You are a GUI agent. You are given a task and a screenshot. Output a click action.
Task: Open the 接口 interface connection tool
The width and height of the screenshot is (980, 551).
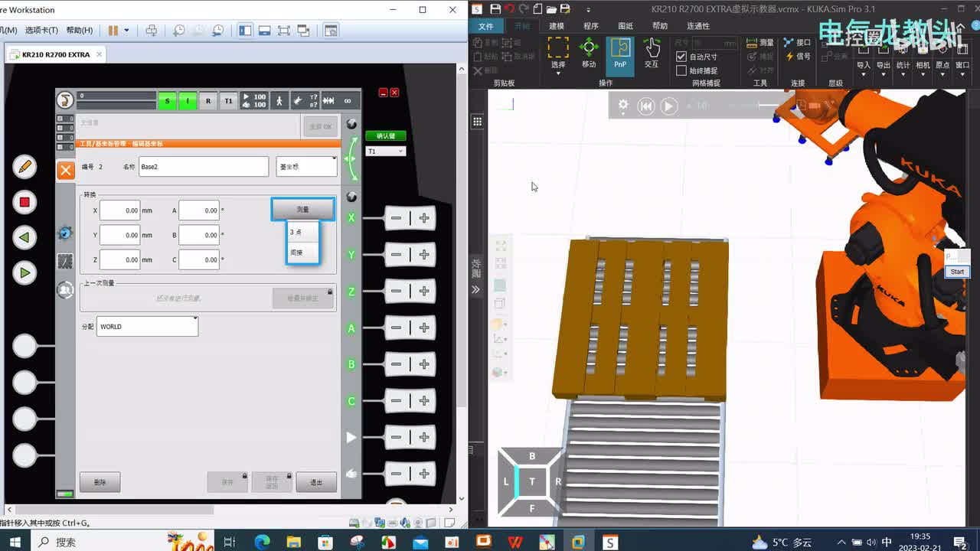(x=797, y=43)
